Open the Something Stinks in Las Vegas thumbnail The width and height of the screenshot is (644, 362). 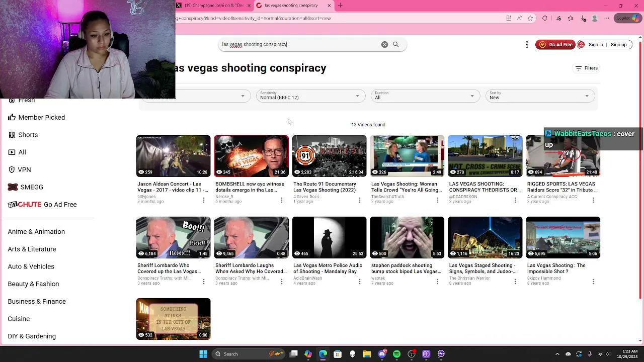[174, 319]
